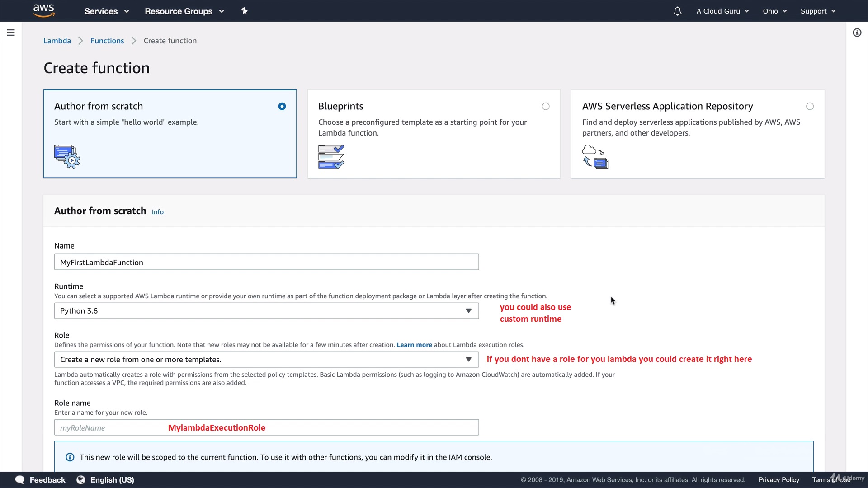This screenshot has width=868, height=488.
Task: Expand the Ohio region selector
Action: pos(774,11)
